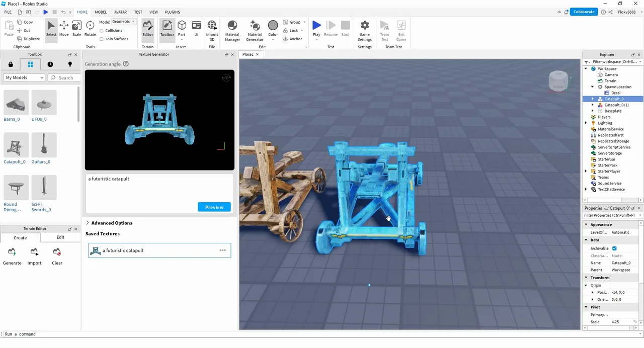The width and height of the screenshot is (644, 348).
Task: Click the Collaborate button
Action: click(x=584, y=12)
